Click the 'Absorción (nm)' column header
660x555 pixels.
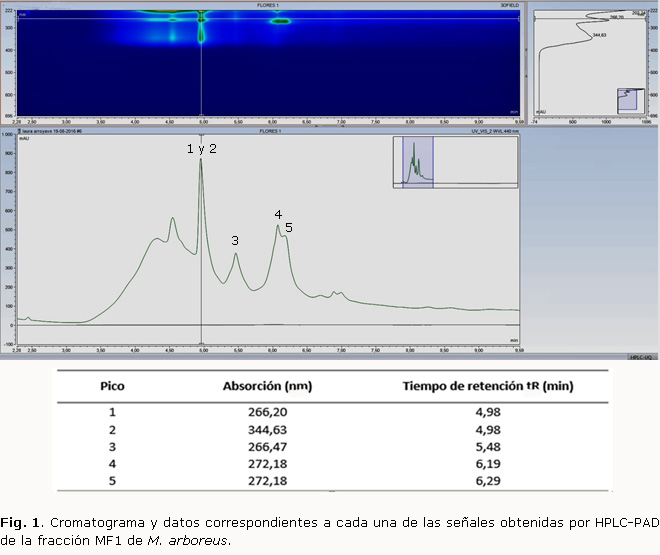tap(262, 386)
